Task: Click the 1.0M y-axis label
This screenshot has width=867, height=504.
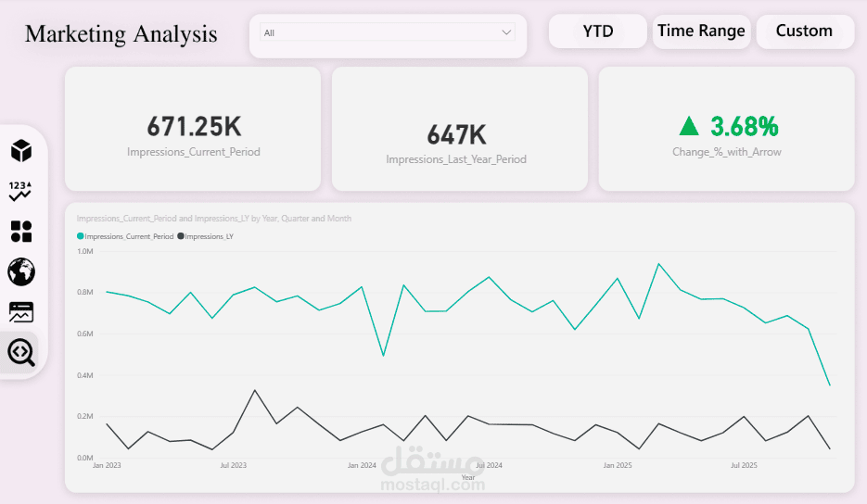Action: (85, 251)
